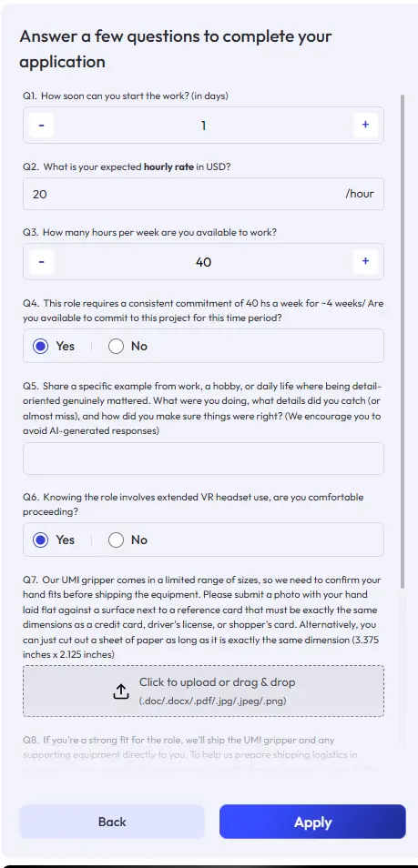Viewport: 418px width, 868px height.
Task: Open the hand photo upload drop zone
Action: point(203,691)
